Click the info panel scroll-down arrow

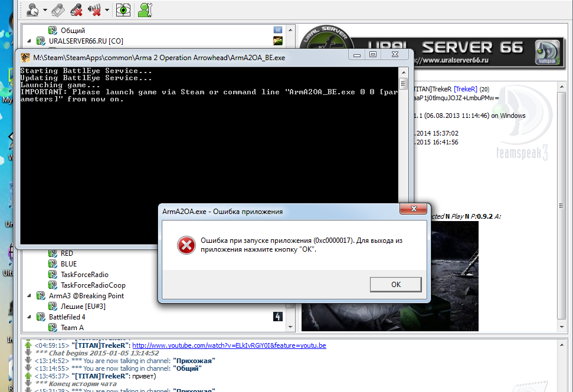click(562, 327)
